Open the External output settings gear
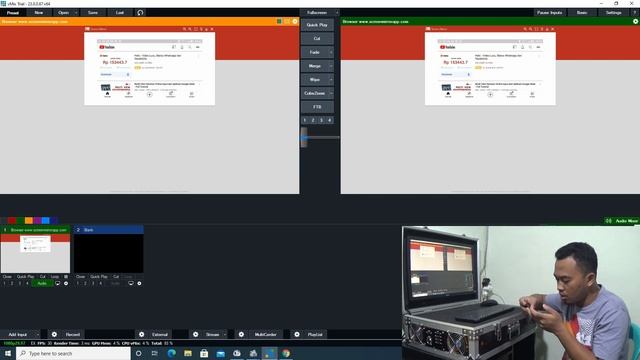 tap(141, 334)
